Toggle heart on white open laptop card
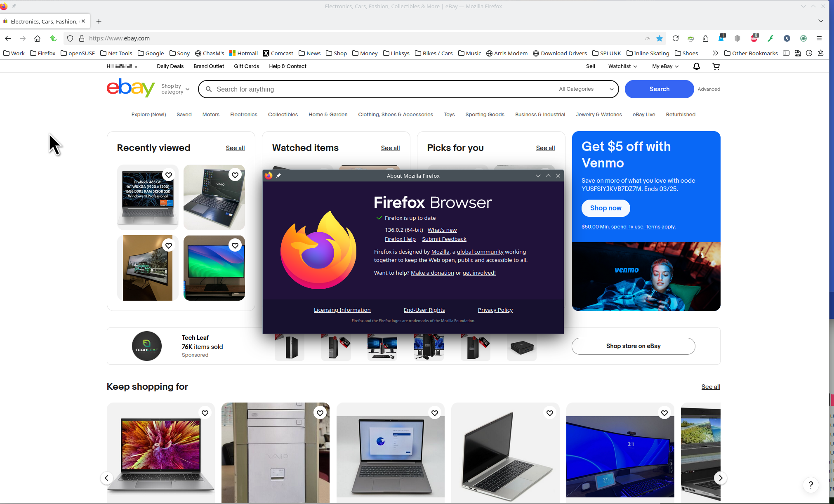The image size is (834, 504). click(549, 413)
